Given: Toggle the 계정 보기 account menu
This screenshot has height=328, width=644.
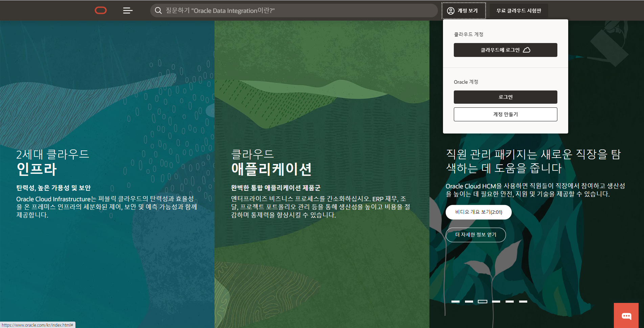Looking at the screenshot, I should [464, 11].
